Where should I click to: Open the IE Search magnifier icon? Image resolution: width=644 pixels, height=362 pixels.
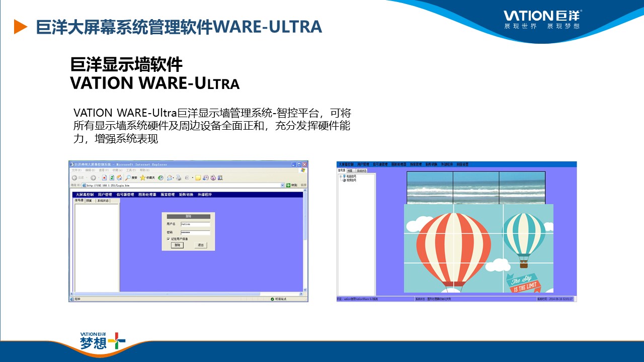click(x=129, y=177)
